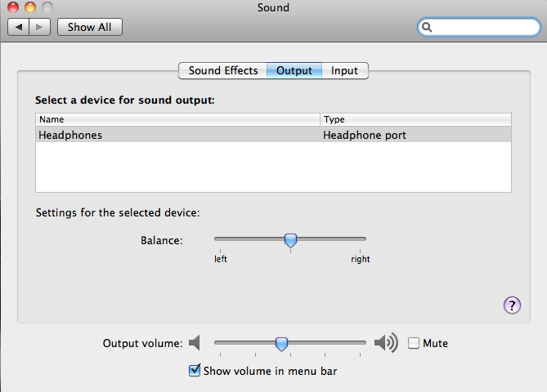The height and width of the screenshot is (392, 547).
Task: Switch to the Input tab
Action: pyautogui.click(x=344, y=71)
